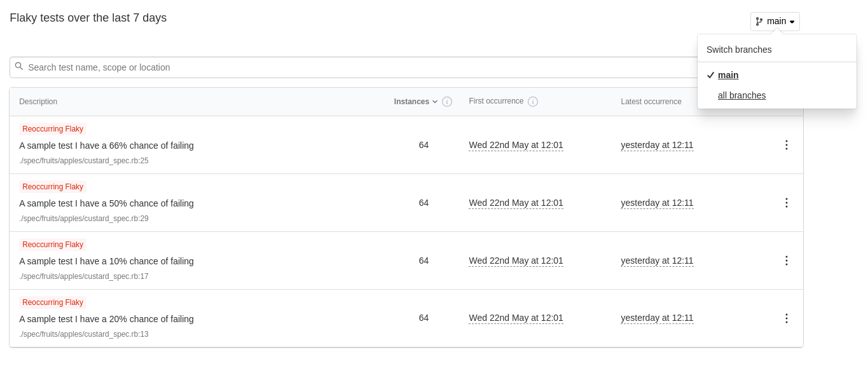Click Reoccurring Flaky badge on the 10% test
This screenshot has height=366, width=868.
click(x=53, y=245)
